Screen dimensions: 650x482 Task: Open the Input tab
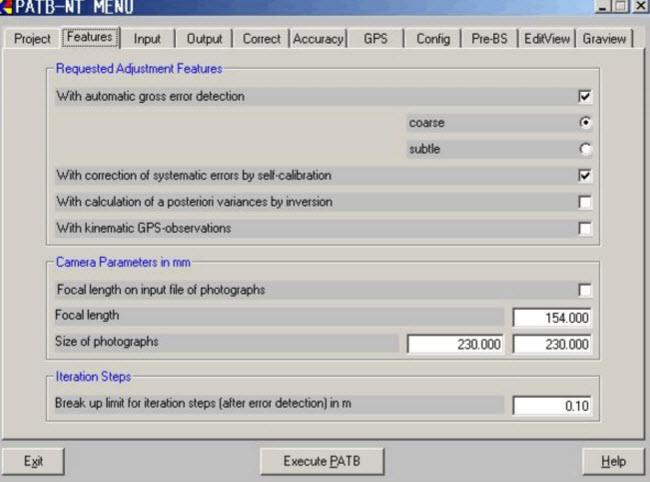click(x=147, y=39)
